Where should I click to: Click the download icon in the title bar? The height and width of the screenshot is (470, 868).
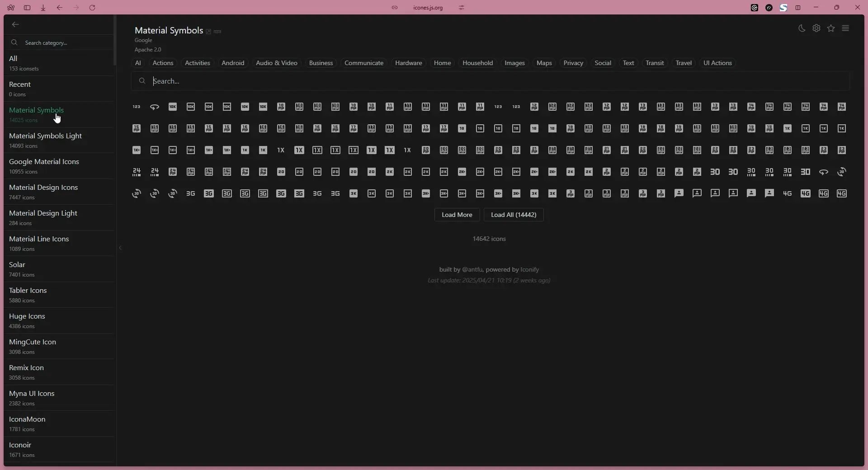point(43,8)
